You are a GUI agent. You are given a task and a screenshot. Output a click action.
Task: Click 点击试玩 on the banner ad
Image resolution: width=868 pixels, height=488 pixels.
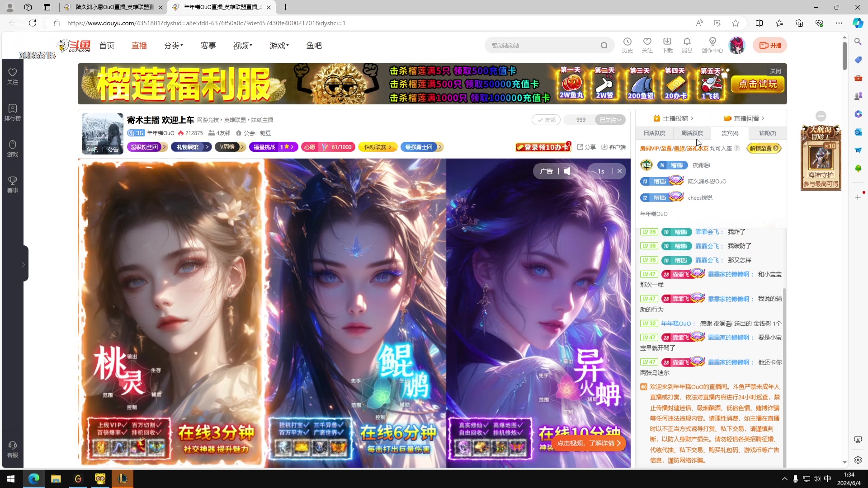pyautogui.click(x=758, y=84)
